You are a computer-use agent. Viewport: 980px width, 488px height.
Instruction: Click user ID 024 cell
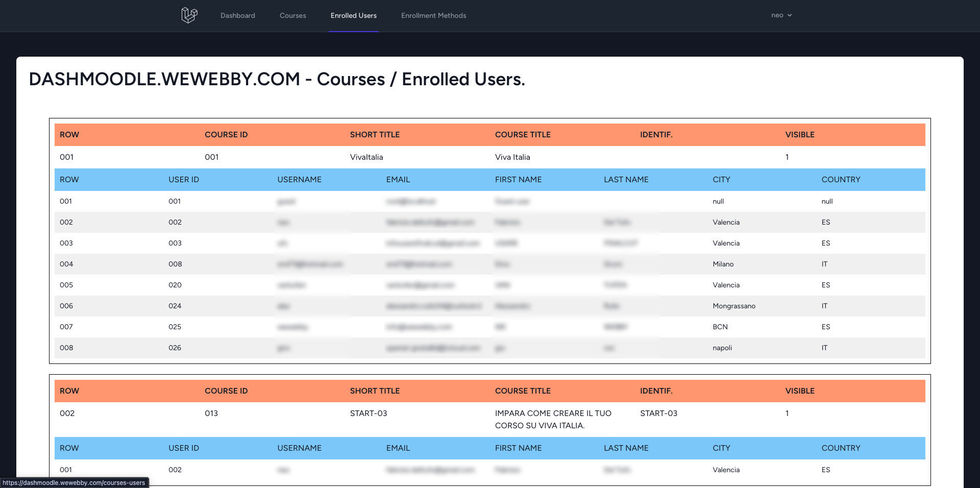tap(175, 306)
